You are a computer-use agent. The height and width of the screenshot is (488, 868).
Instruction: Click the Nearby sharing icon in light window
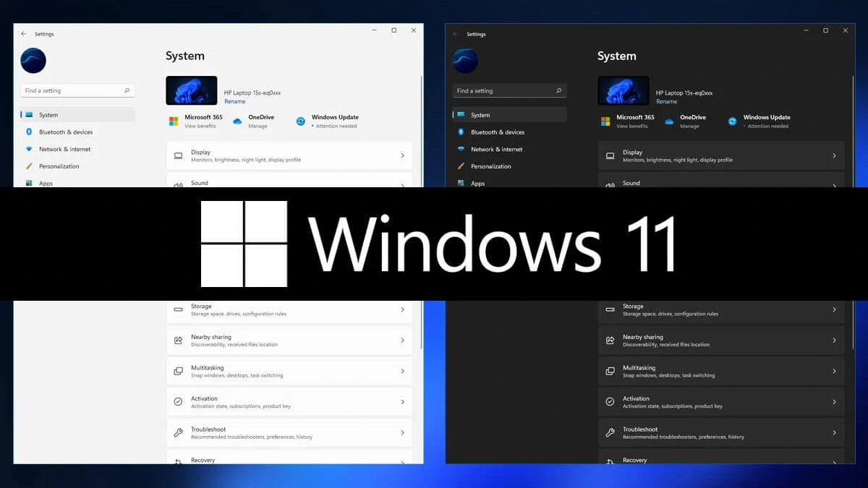point(178,341)
